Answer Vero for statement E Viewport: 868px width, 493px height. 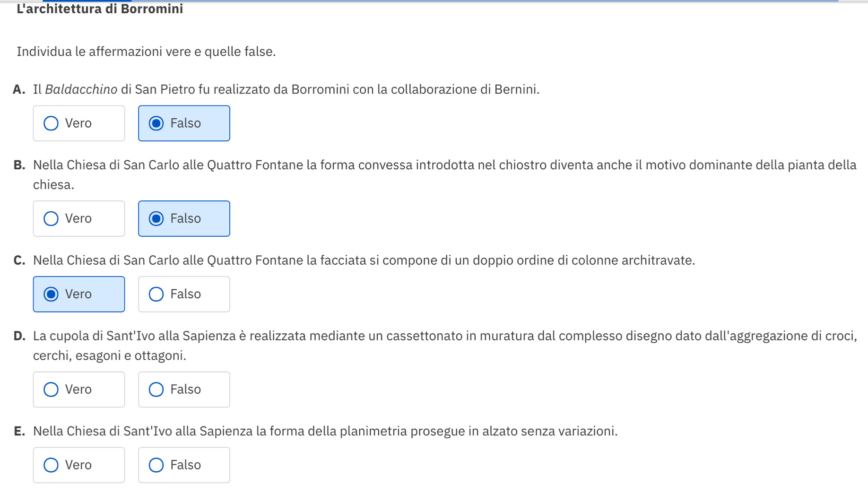[78, 465]
